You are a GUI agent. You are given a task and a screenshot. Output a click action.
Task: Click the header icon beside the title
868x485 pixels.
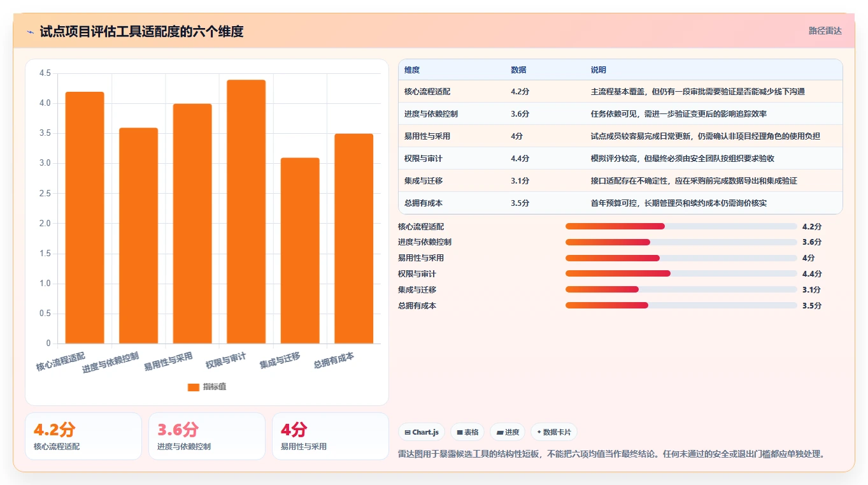[30, 31]
